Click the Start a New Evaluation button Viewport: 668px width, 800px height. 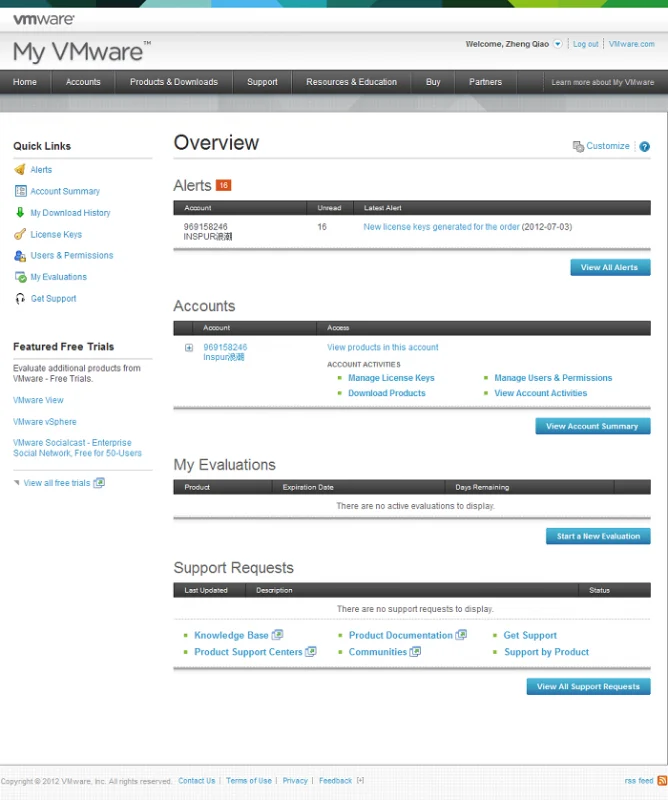click(598, 536)
